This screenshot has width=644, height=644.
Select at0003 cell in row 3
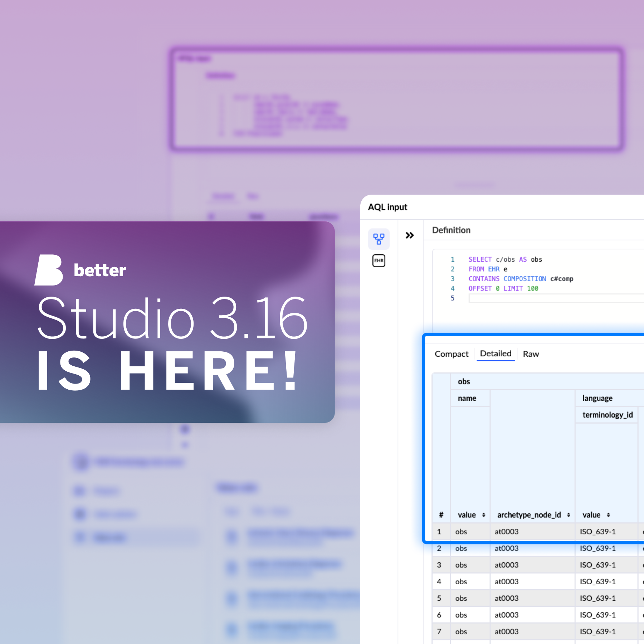click(532, 565)
